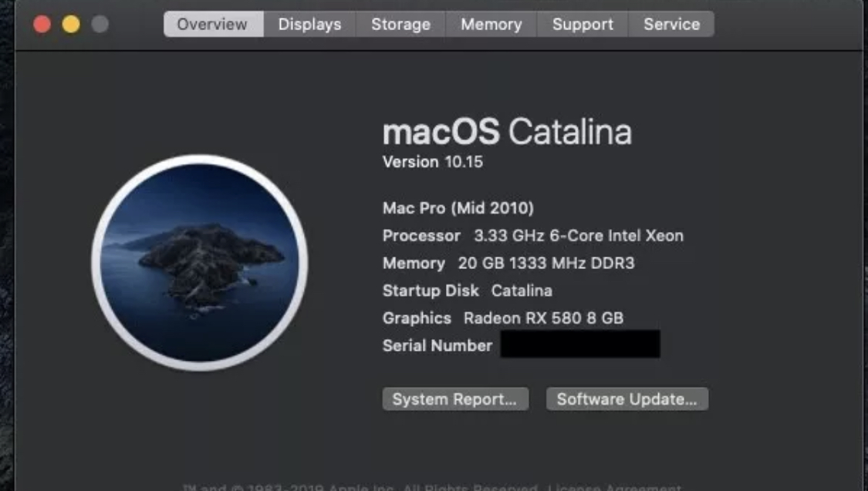Click the Software Update... button
This screenshot has height=491, width=868.
(627, 399)
